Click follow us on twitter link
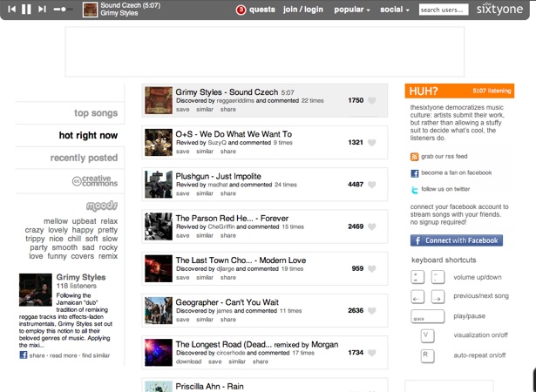Image resolution: width=536 pixels, height=392 pixels. [445, 189]
